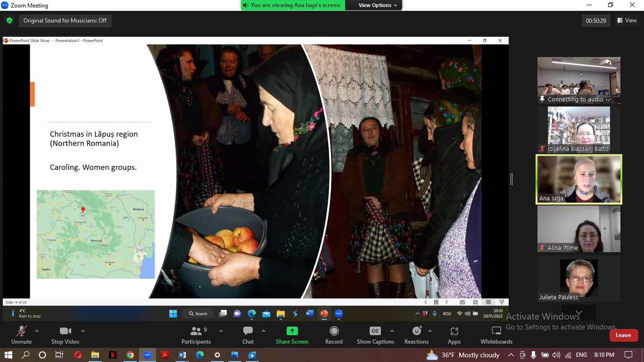
Task: Select Ana Iuga's video thumbnail
Action: [x=579, y=180]
